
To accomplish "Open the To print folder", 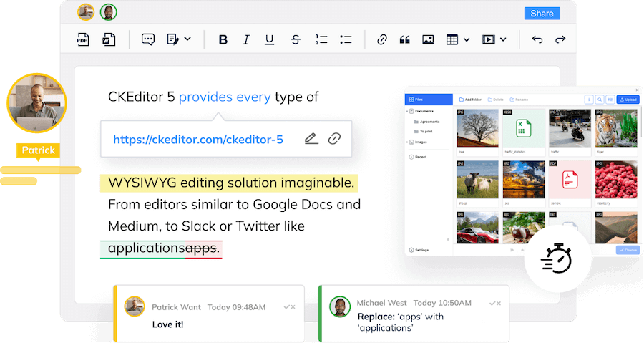I will pos(424,132).
